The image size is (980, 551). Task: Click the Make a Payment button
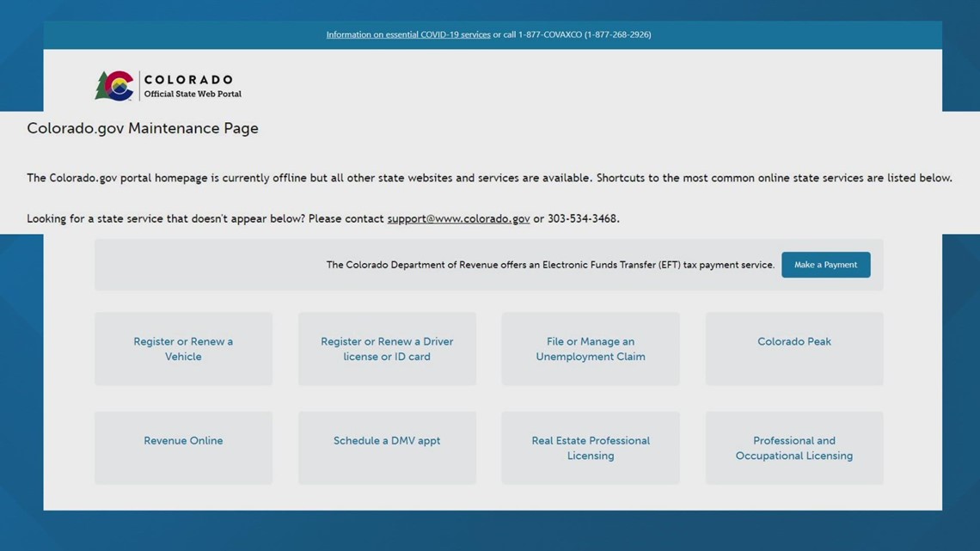pyautogui.click(x=825, y=265)
